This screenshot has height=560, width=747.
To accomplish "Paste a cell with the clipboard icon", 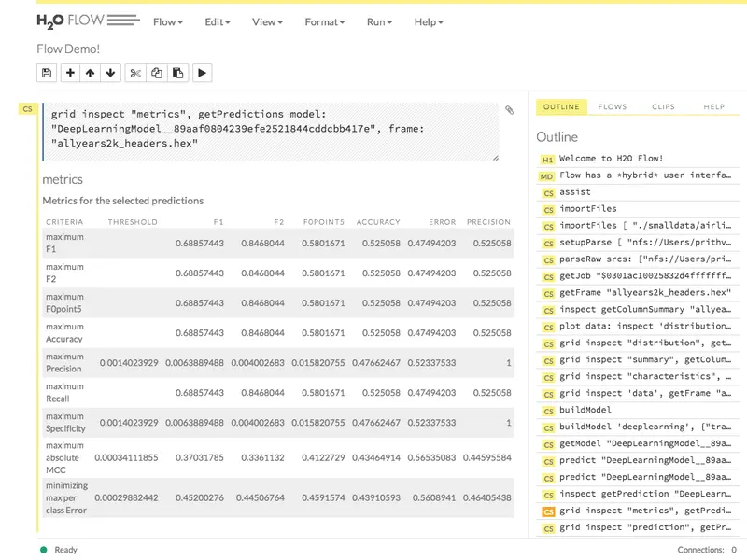I will pos(177,73).
